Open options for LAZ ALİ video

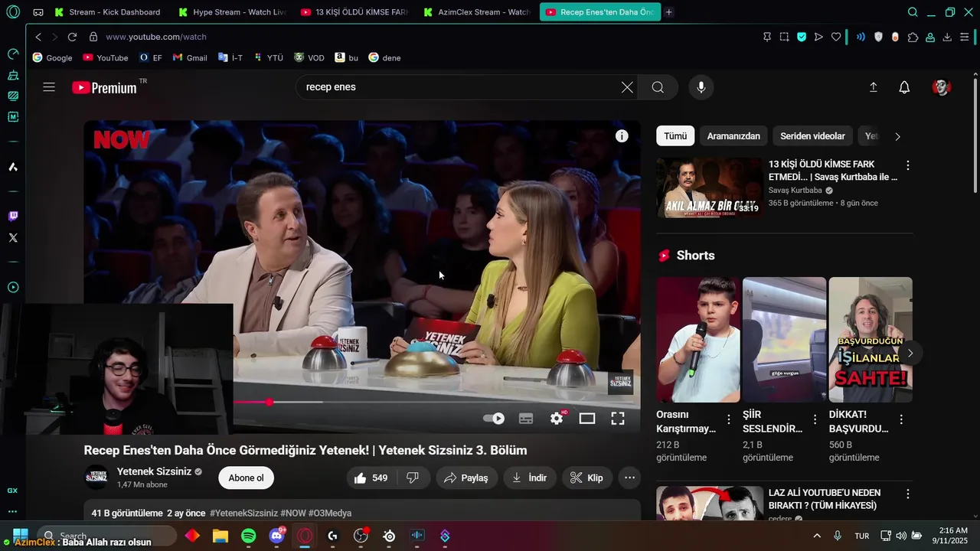tap(908, 494)
